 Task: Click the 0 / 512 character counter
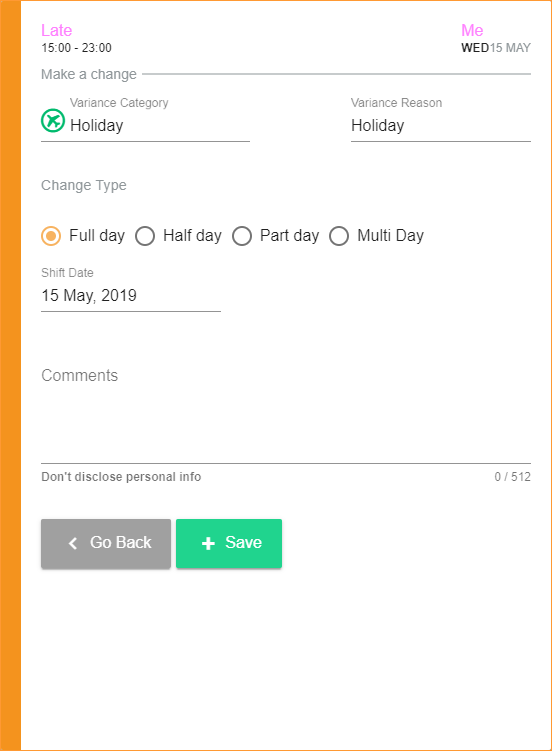[513, 477]
